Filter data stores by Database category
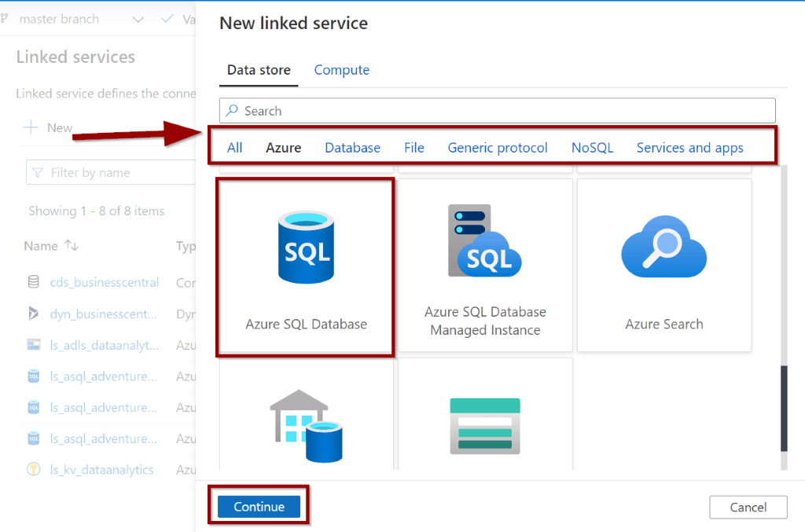Screen dimensions: 805x532 click(x=353, y=148)
